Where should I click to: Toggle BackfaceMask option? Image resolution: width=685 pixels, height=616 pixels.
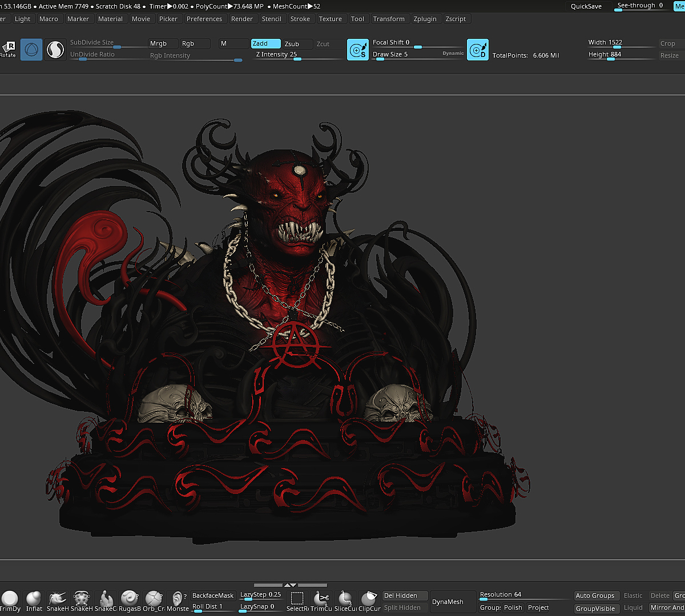pyautogui.click(x=213, y=595)
